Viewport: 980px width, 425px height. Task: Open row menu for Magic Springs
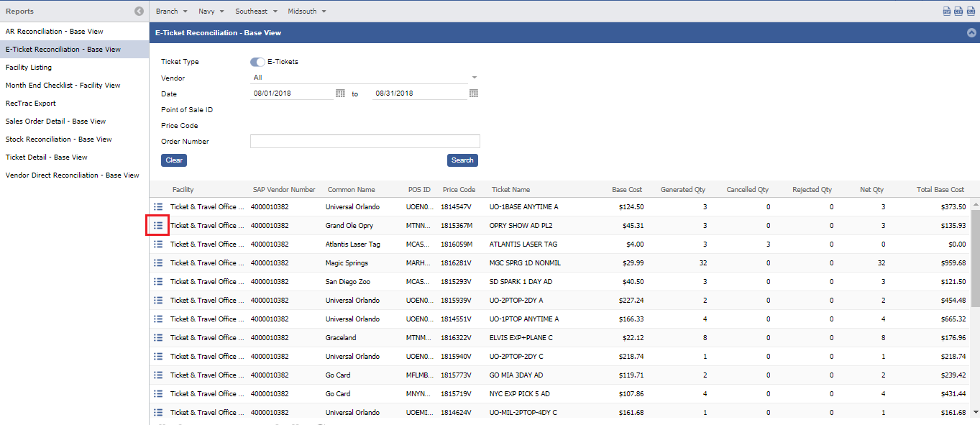(158, 263)
